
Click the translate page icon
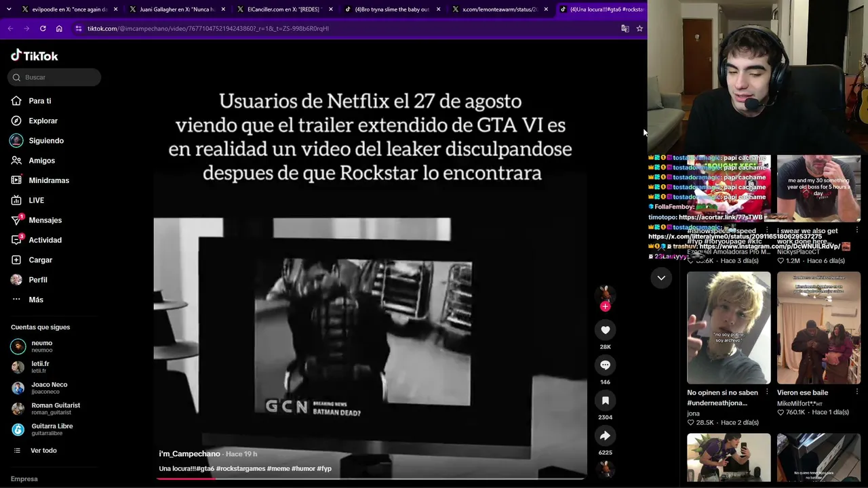[x=625, y=28]
